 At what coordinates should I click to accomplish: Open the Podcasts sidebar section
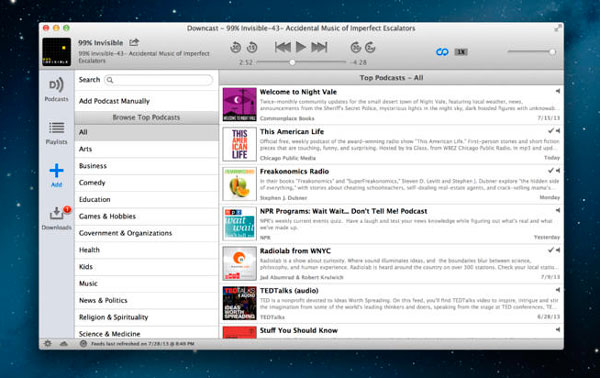56,90
